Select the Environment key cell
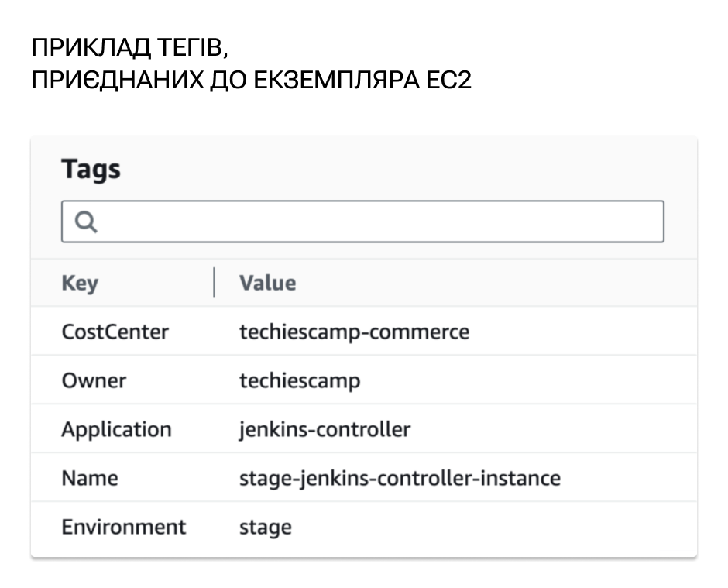The width and height of the screenshot is (728, 588). (x=123, y=527)
